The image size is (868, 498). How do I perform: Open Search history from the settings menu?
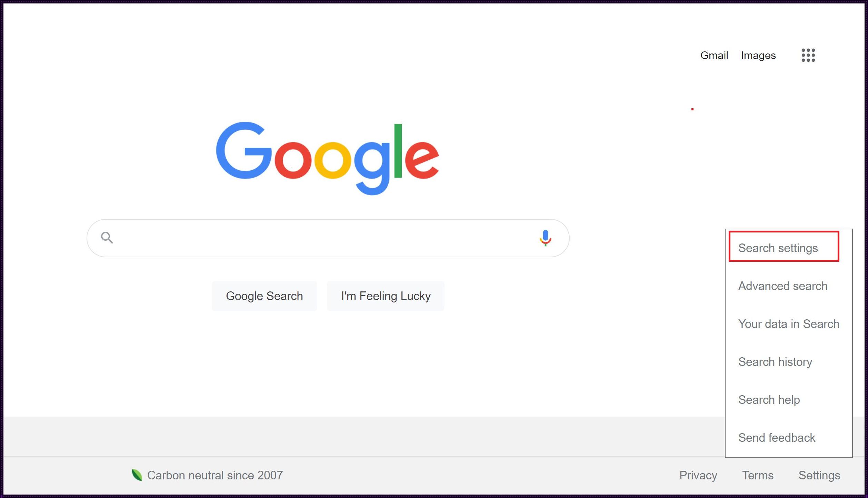[x=775, y=361]
